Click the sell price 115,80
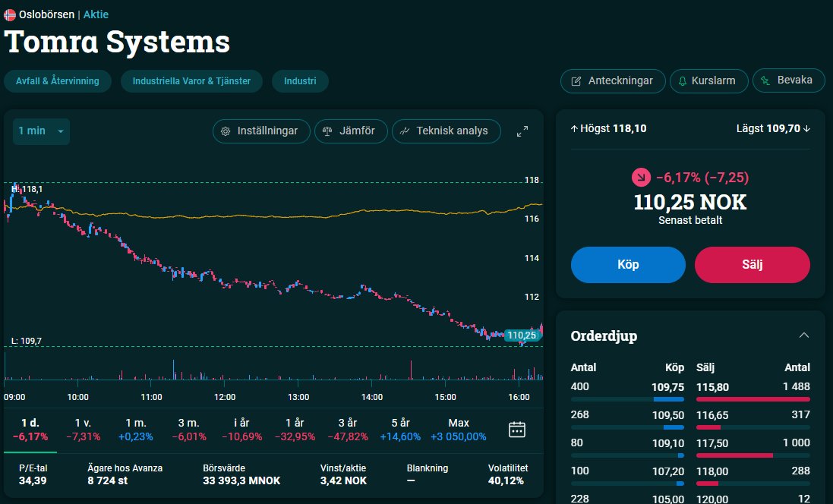The image size is (833, 504). (x=712, y=387)
